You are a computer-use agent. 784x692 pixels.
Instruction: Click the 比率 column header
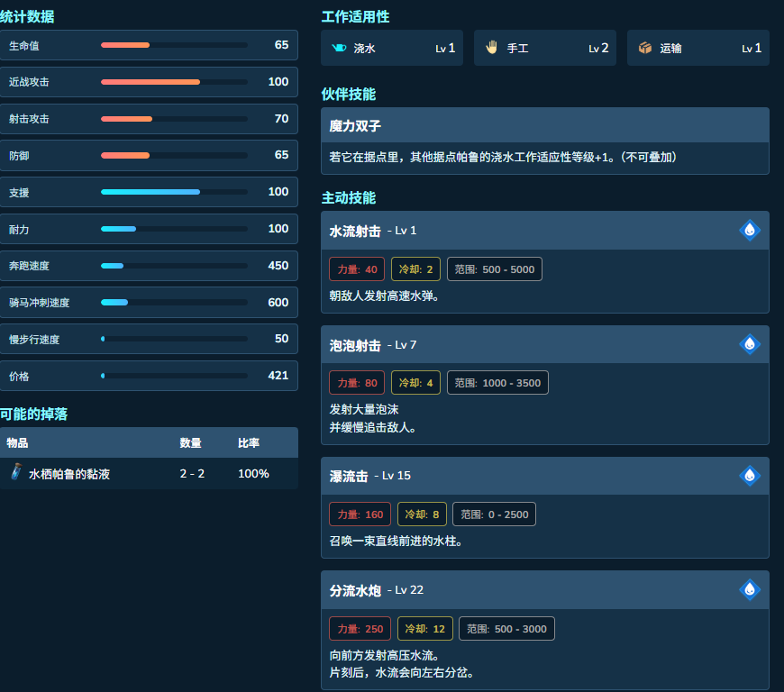[x=249, y=443]
